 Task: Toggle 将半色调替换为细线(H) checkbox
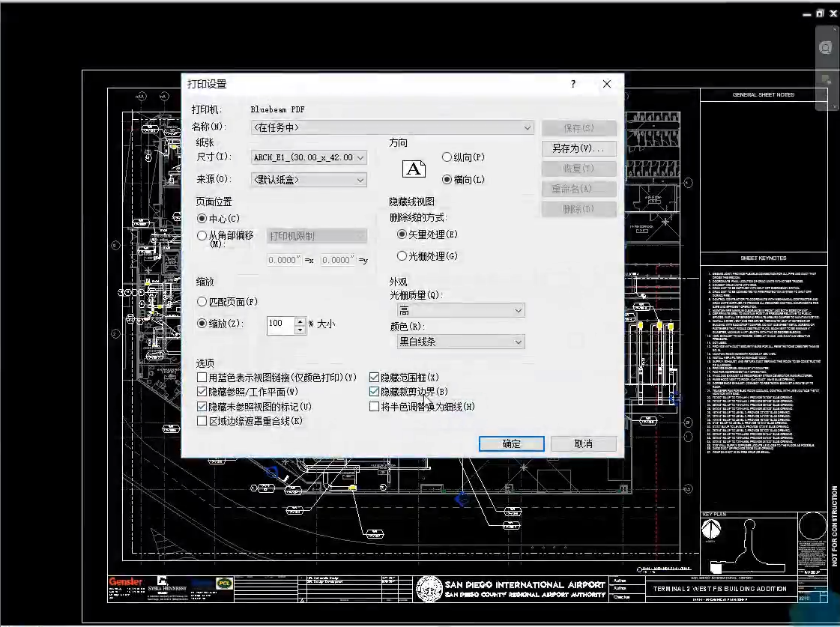click(x=374, y=407)
